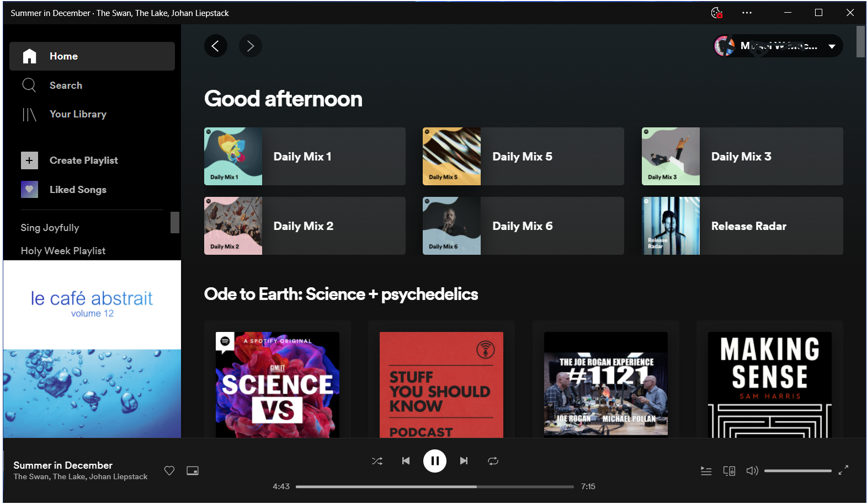Open the Making Sense podcast cover
The height and width of the screenshot is (504, 867).
[x=770, y=385]
